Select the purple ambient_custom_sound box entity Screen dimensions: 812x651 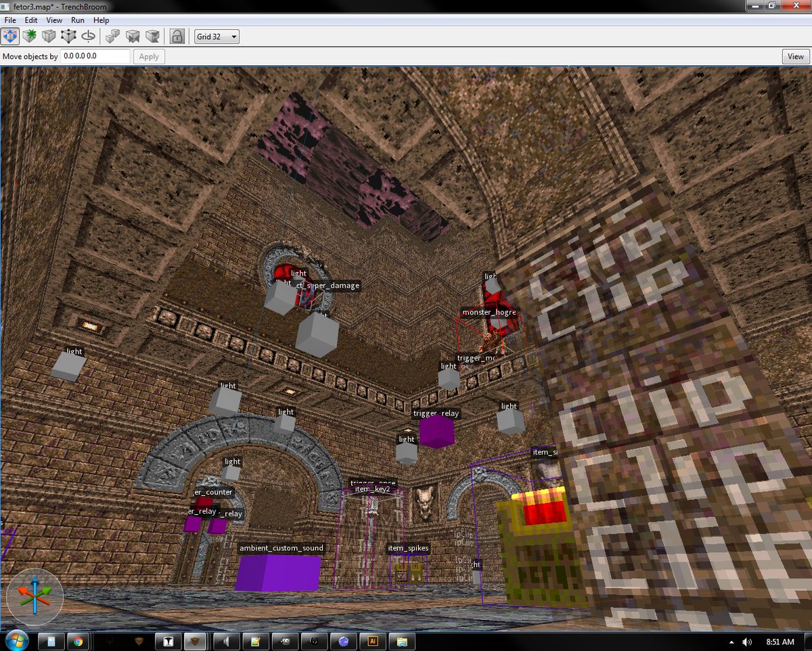[278, 573]
